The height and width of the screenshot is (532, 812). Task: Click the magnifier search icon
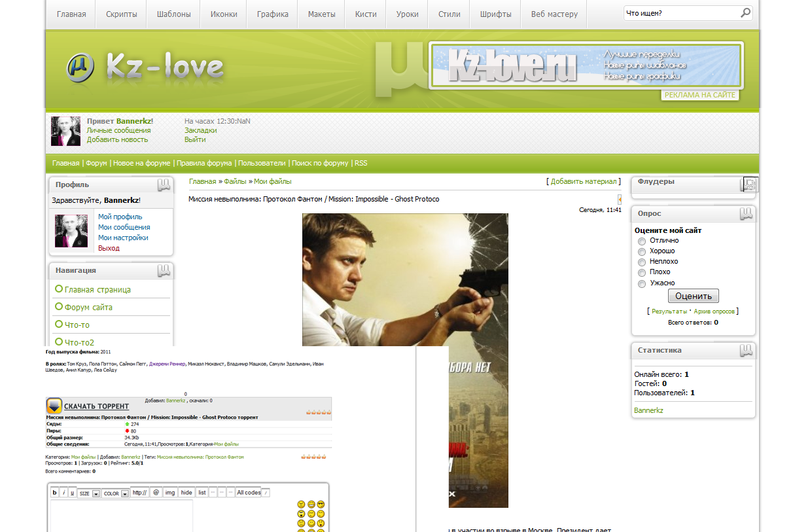[745, 13]
